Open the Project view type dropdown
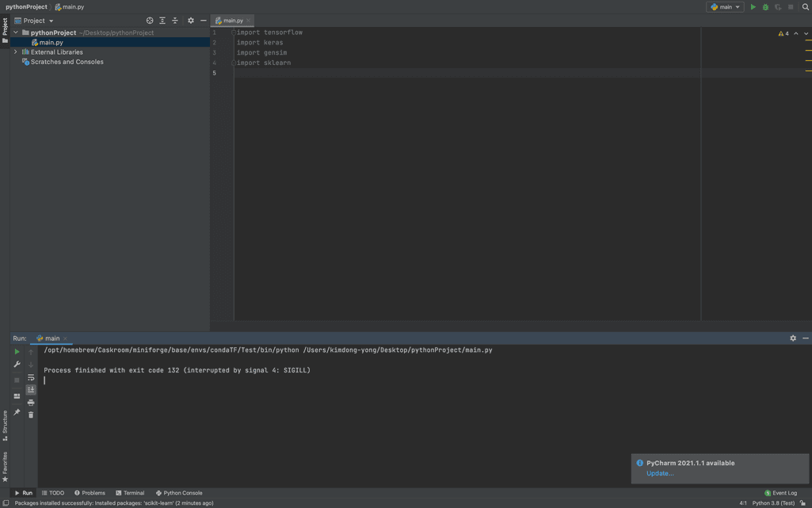Viewport: 812px width, 508px height. pos(34,21)
